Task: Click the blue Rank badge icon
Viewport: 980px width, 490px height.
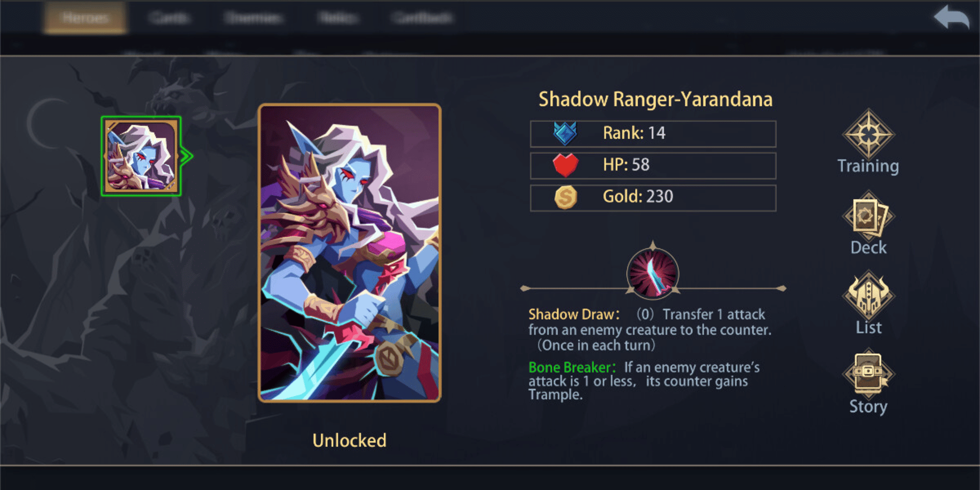Action: [566, 134]
